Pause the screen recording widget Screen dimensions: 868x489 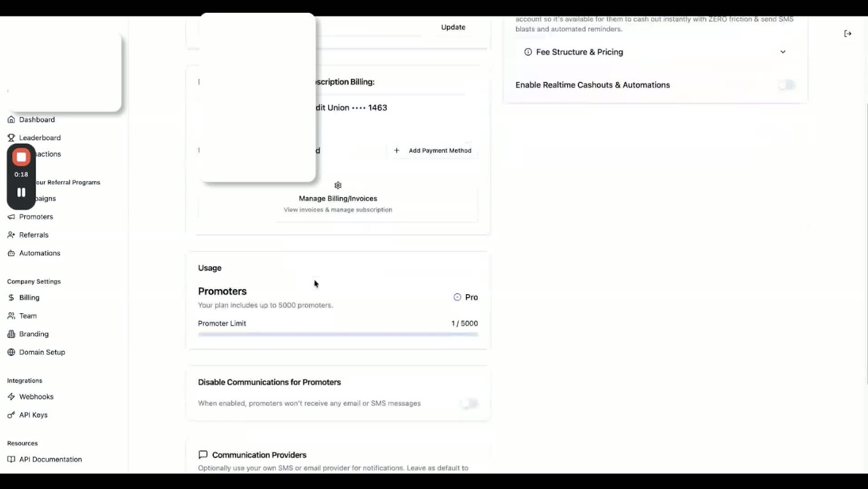[x=21, y=192]
